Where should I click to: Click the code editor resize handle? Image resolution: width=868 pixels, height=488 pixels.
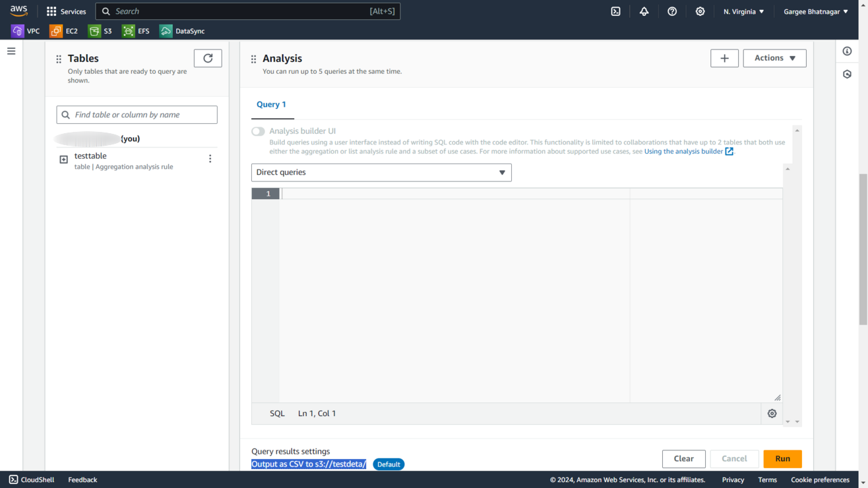point(778,398)
